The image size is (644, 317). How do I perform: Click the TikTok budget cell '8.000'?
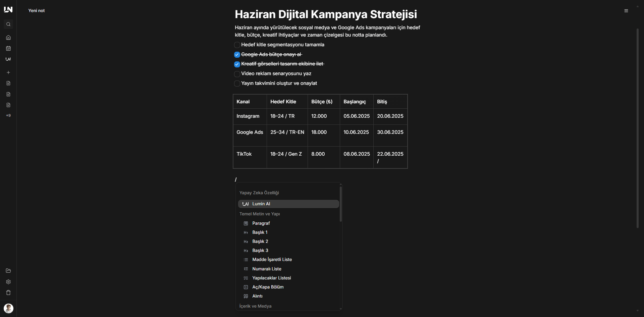point(318,154)
